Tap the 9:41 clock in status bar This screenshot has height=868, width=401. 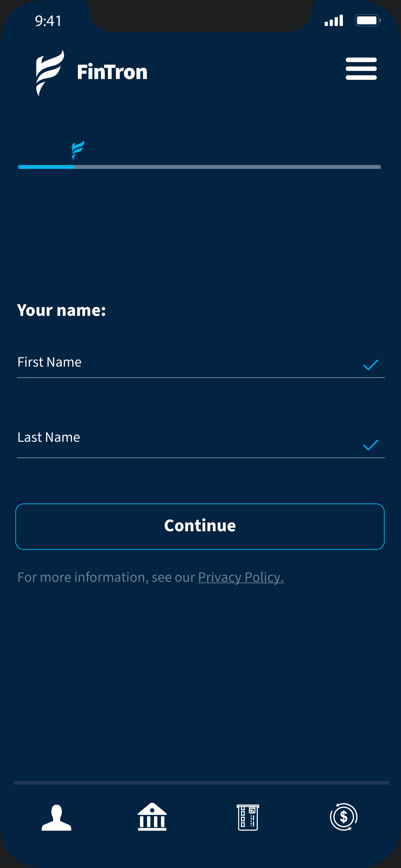(48, 21)
